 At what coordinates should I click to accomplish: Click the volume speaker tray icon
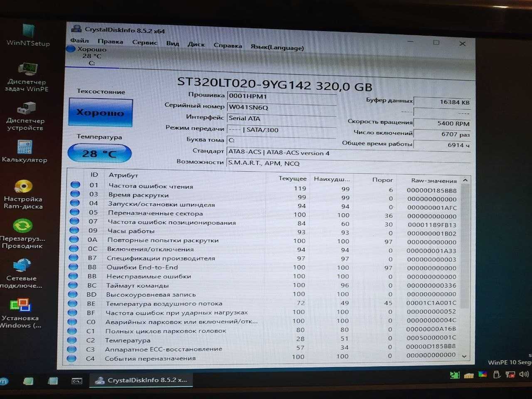524,374
